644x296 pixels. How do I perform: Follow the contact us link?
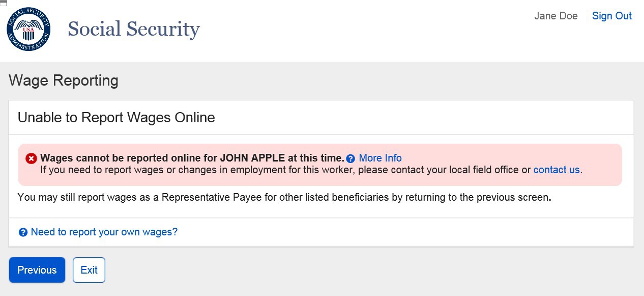coord(557,170)
